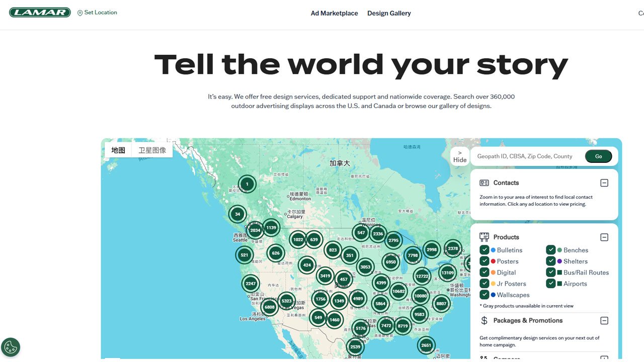The height and width of the screenshot is (362, 644).
Task: Click the map cluster labeled 2034
Action: 255,230
